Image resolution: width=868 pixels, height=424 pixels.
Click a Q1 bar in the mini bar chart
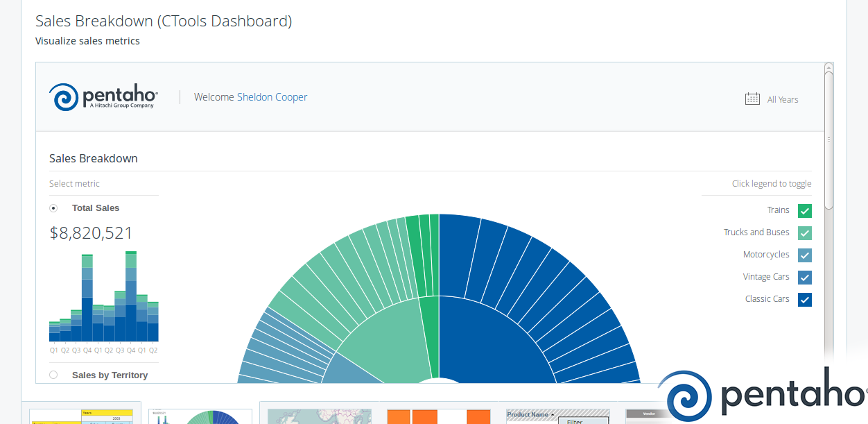(x=53, y=333)
